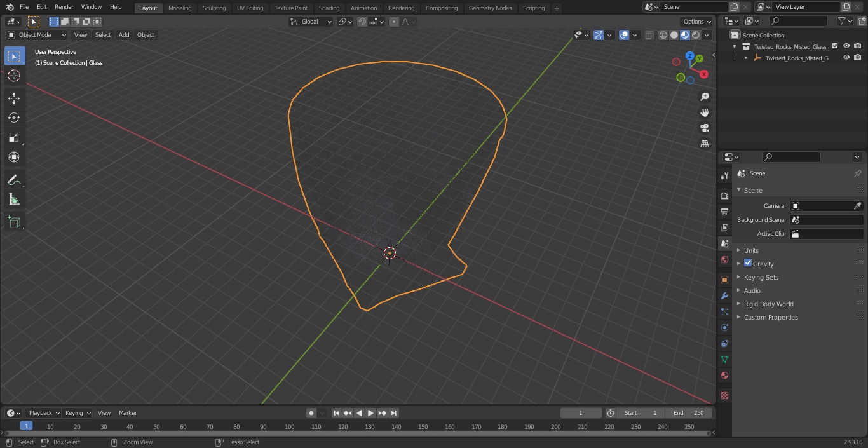Open the Object properties tab
The width and height of the screenshot is (868, 448).
pyautogui.click(x=724, y=280)
